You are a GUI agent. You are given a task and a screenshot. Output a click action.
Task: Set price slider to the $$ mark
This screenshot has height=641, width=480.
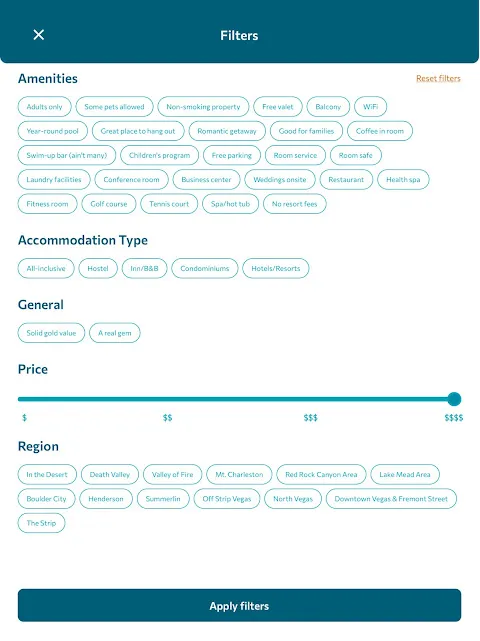pos(168,399)
